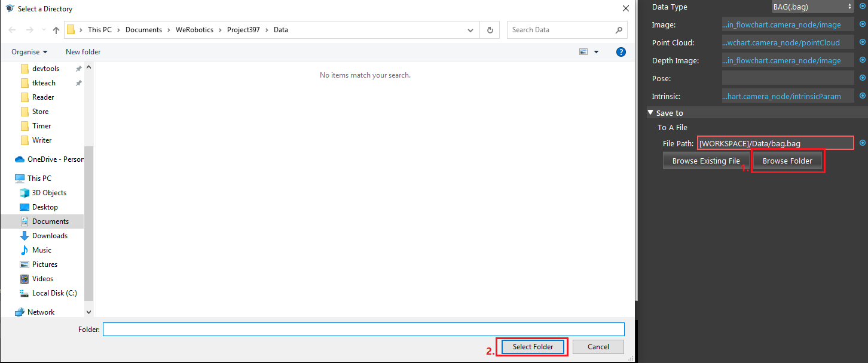Open the Data Type BAG dropdown
This screenshot has height=363, width=868.
(x=812, y=7)
